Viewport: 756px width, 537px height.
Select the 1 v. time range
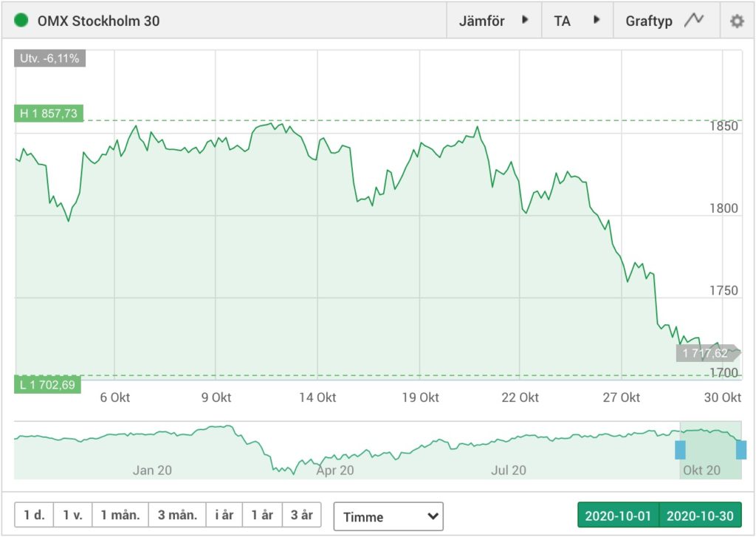pyautogui.click(x=73, y=515)
